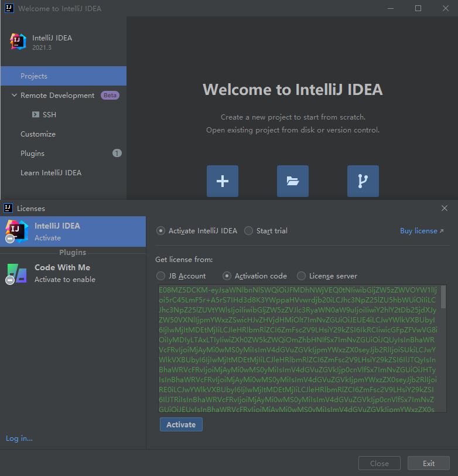
Task: Click the version text '2021.3'
Action: click(x=42, y=47)
